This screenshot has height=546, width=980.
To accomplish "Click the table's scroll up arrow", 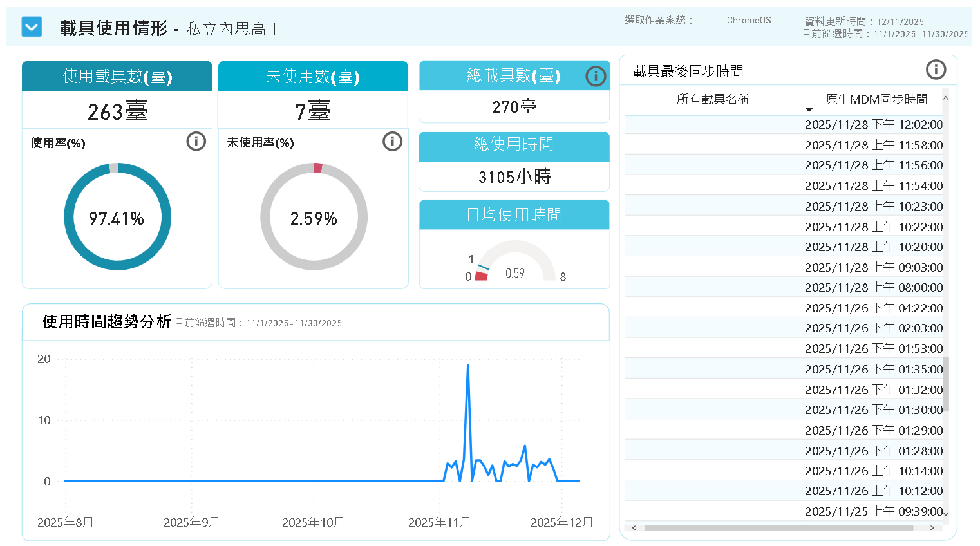I will point(945,98).
